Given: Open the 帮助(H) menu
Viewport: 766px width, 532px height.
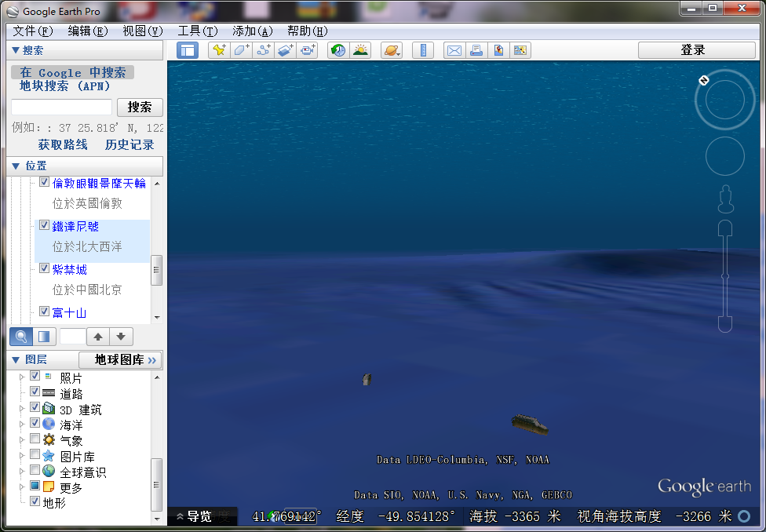Looking at the screenshot, I should tap(308, 31).
